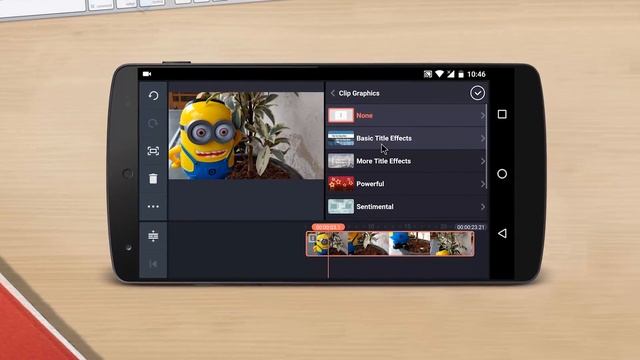Open the three-dot more options menu
640x360 pixels.
153,207
